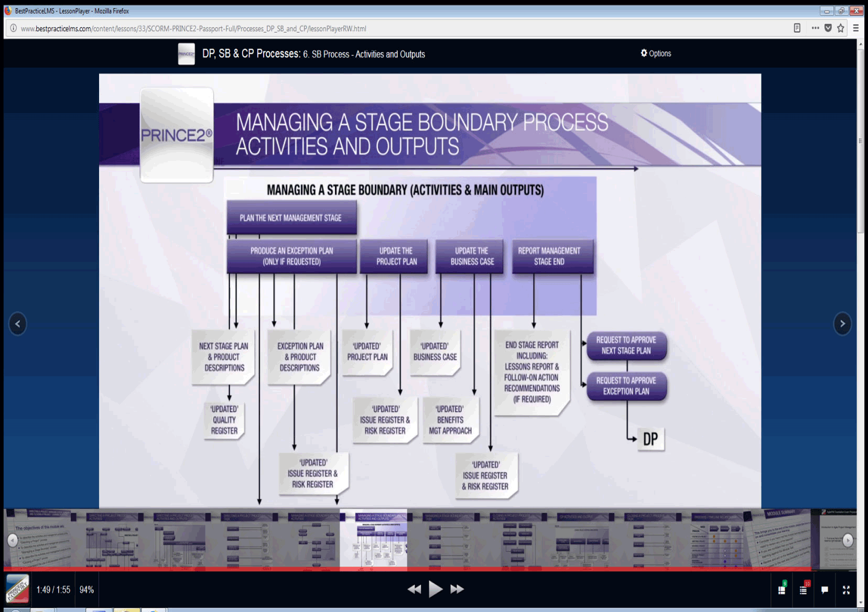The height and width of the screenshot is (612, 868).
Task: Open the lesson outline list with red badge
Action: (x=803, y=589)
